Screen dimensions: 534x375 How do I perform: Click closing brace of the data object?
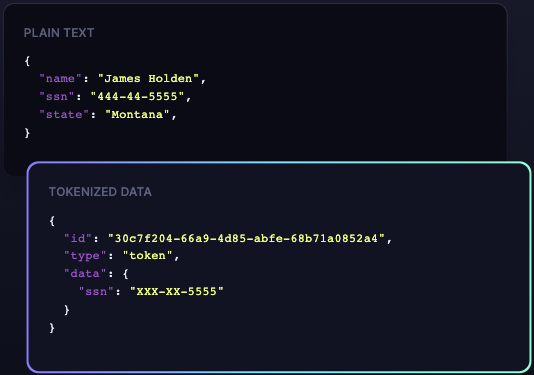tap(67, 310)
